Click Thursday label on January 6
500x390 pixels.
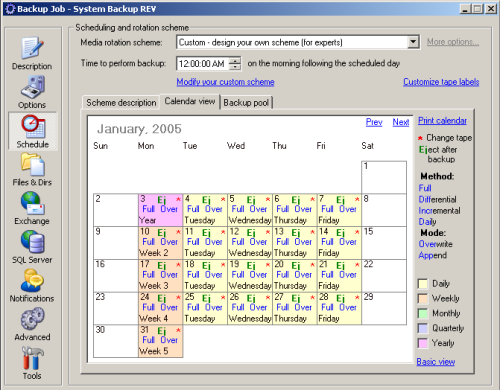coord(290,220)
